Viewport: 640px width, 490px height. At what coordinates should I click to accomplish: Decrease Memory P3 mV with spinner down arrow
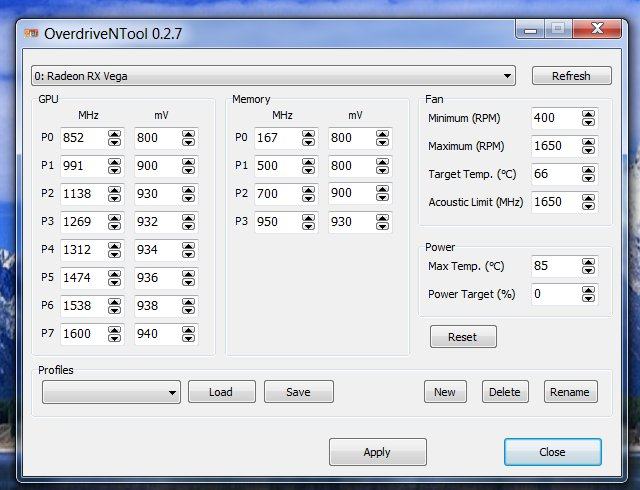[x=382, y=226]
